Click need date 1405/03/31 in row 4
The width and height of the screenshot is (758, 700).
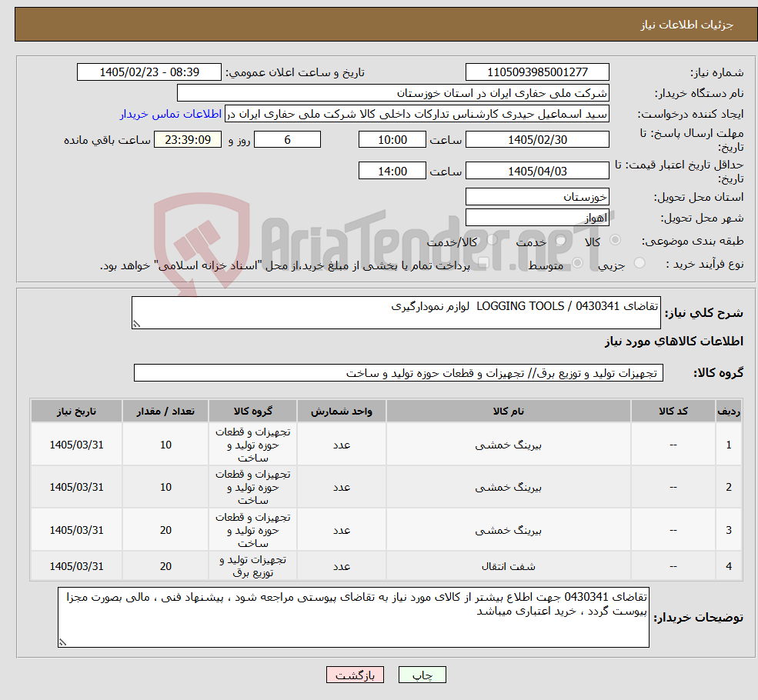pos(76,566)
